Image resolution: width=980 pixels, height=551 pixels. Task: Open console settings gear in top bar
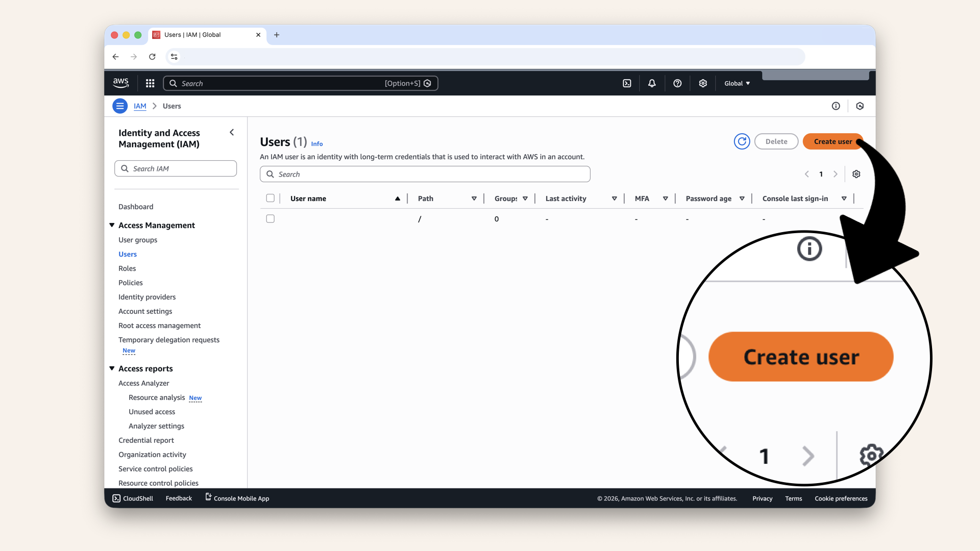[x=703, y=83]
